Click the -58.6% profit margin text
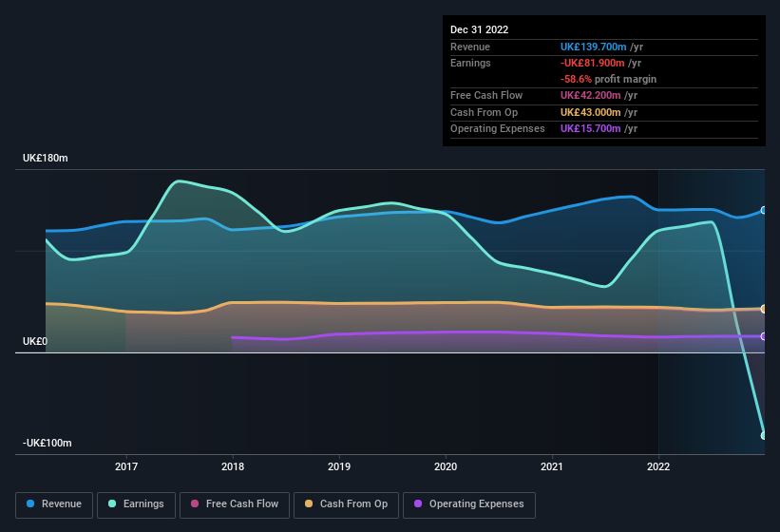The height and width of the screenshot is (532, 780). pyautogui.click(x=608, y=79)
